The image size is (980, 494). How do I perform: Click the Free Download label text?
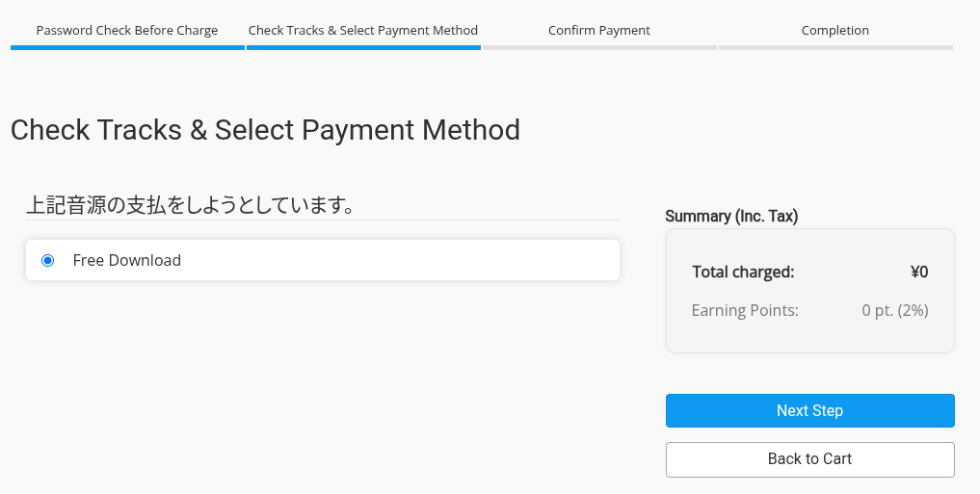pyautogui.click(x=127, y=260)
